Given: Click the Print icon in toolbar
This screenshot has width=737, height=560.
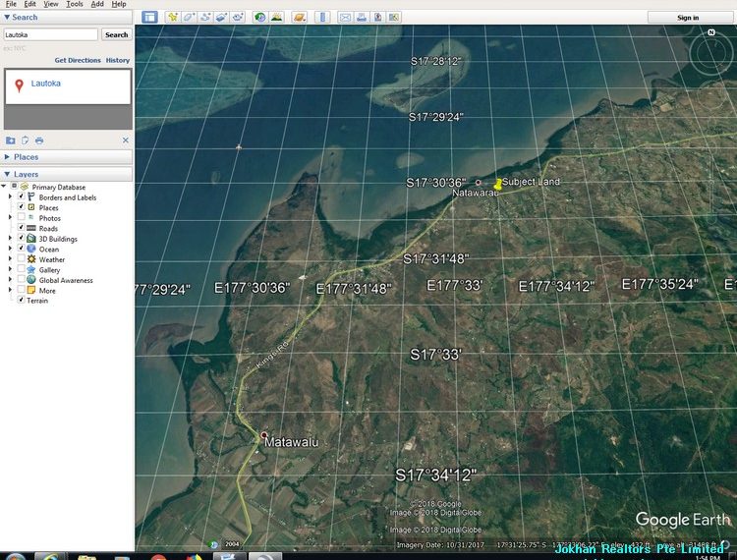Looking at the screenshot, I should pyautogui.click(x=362, y=18).
